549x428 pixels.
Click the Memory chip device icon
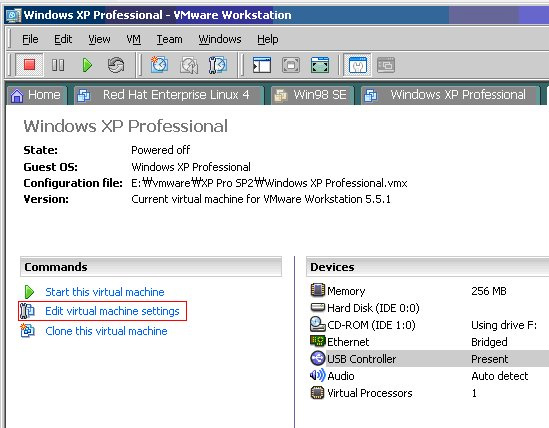tap(318, 290)
